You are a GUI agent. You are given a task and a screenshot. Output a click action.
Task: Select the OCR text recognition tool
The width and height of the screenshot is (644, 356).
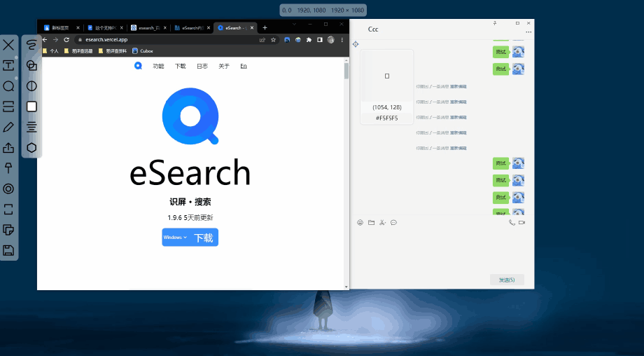[x=8, y=65]
